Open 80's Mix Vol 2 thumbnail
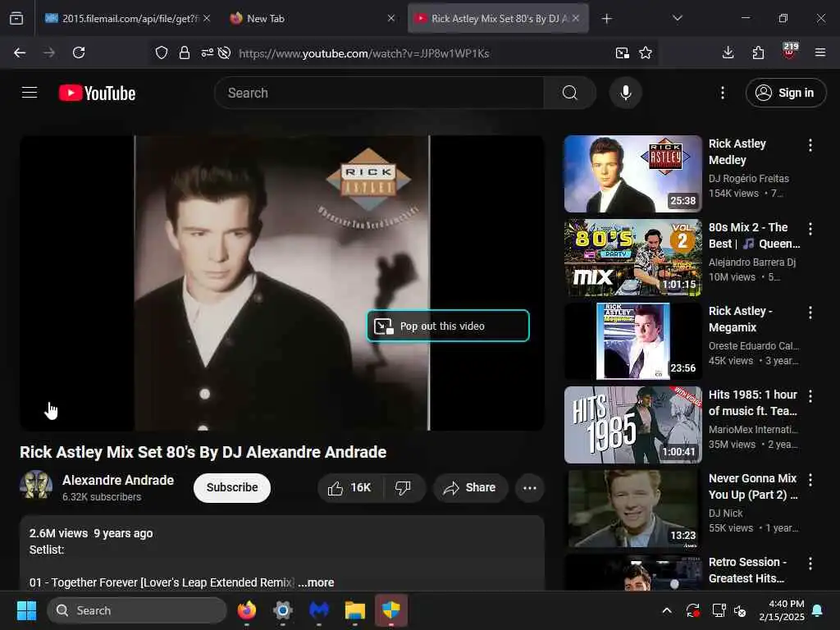Viewport: 840px width, 630px height. [x=632, y=257]
